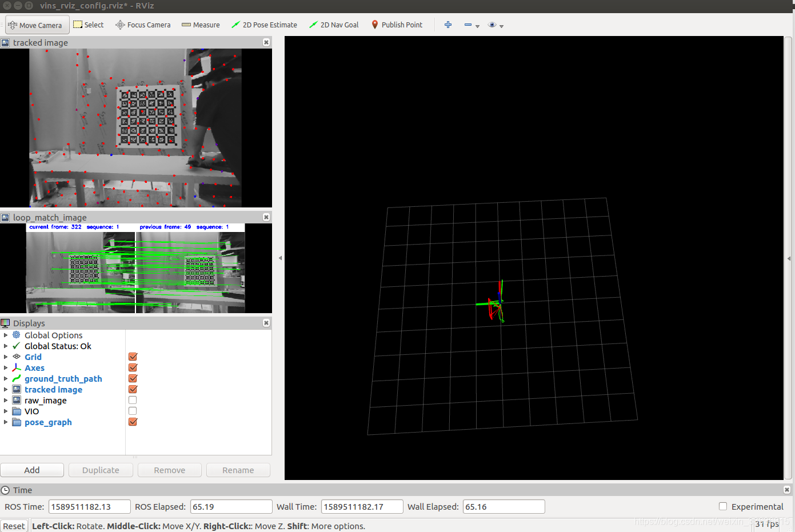Expand the Global Status row
Image resolution: width=795 pixels, height=532 pixels.
[6, 346]
